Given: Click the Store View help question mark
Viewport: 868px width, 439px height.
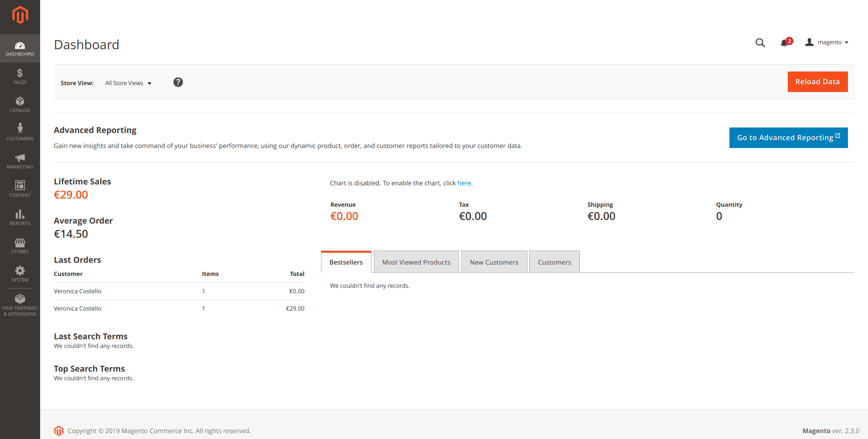Looking at the screenshot, I should coord(178,82).
